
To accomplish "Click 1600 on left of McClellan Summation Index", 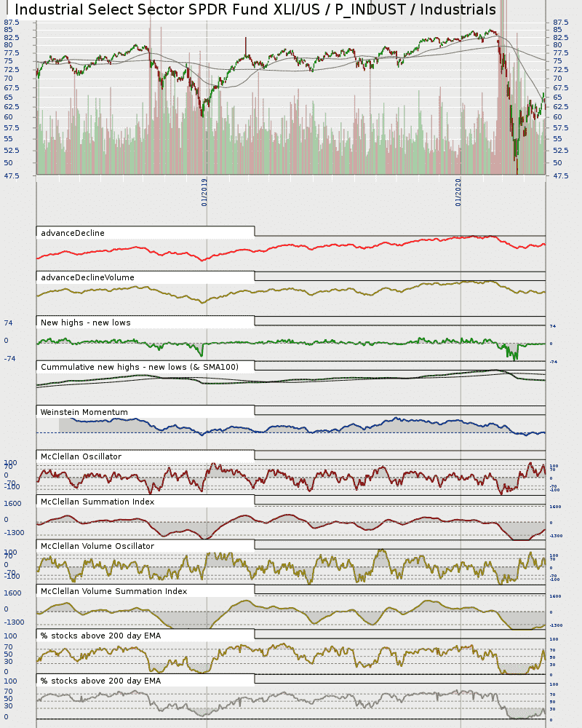I will pos(12,504).
